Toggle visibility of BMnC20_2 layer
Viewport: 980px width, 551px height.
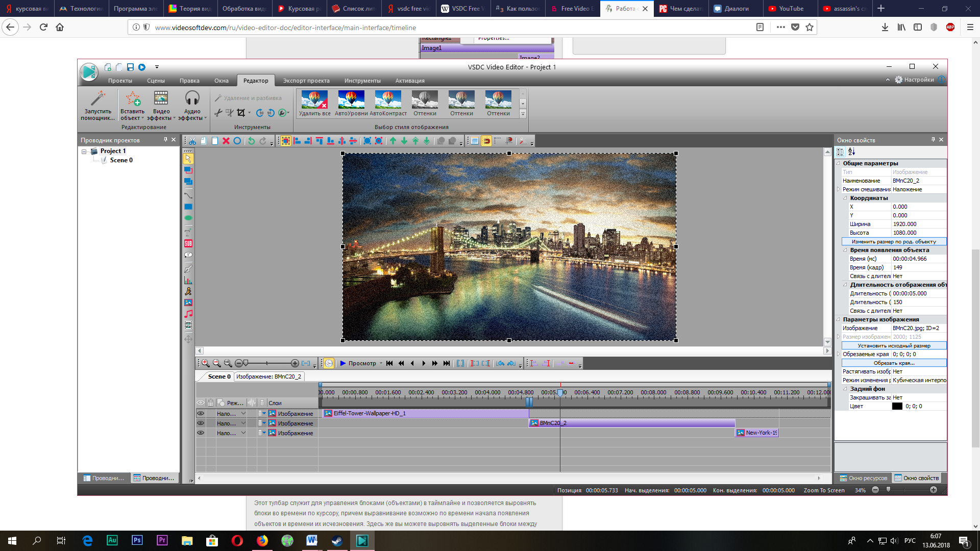tap(201, 423)
